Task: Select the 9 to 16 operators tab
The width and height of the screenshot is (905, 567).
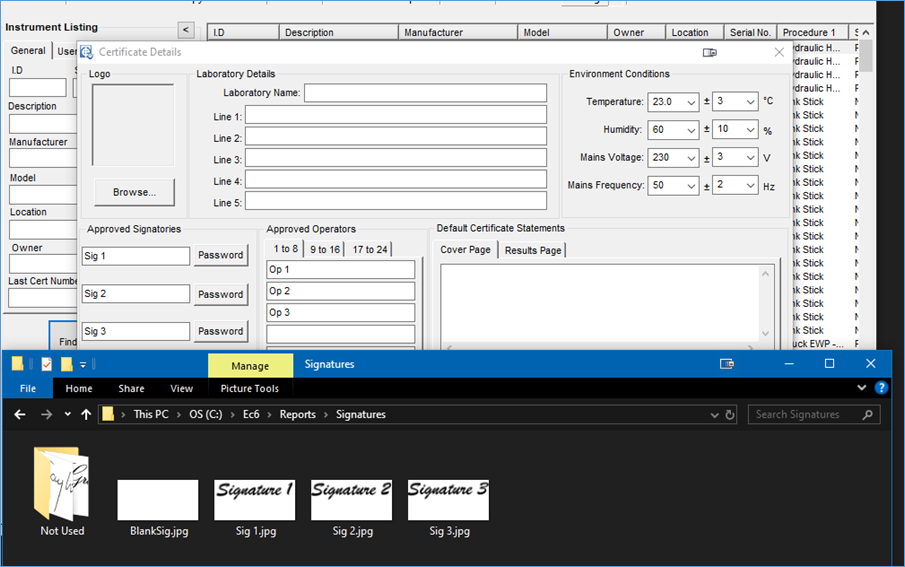Action: pyautogui.click(x=325, y=249)
